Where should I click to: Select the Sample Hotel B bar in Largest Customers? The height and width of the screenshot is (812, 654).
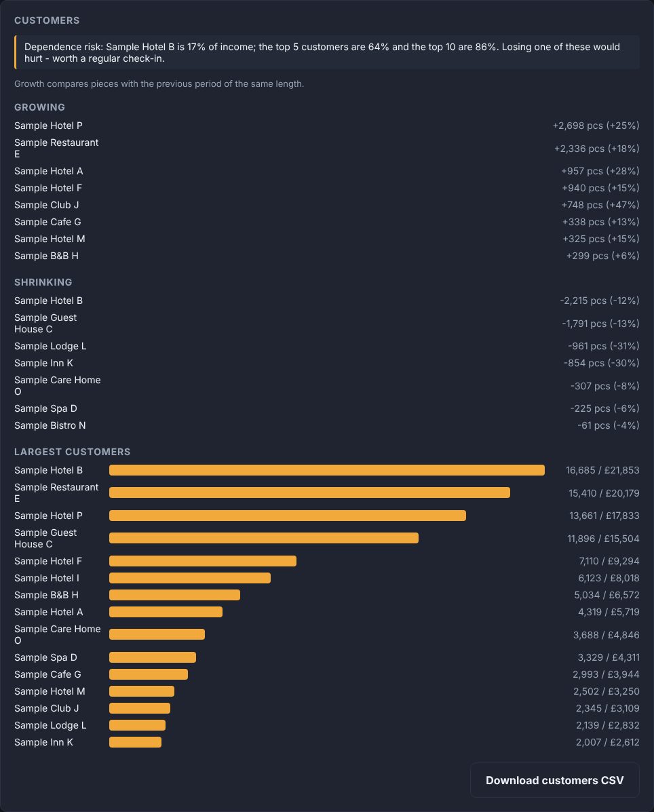[327, 470]
